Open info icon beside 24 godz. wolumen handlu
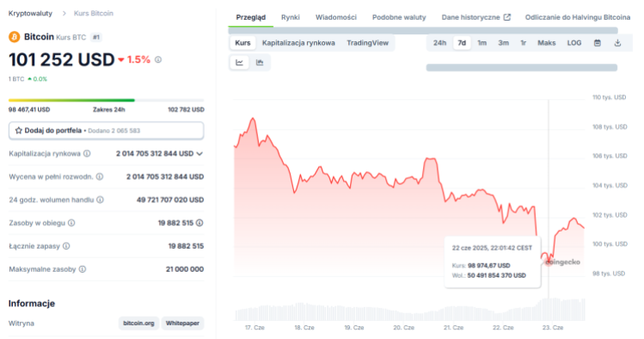This screenshot has height=339, width=644. (x=101, y=200)
